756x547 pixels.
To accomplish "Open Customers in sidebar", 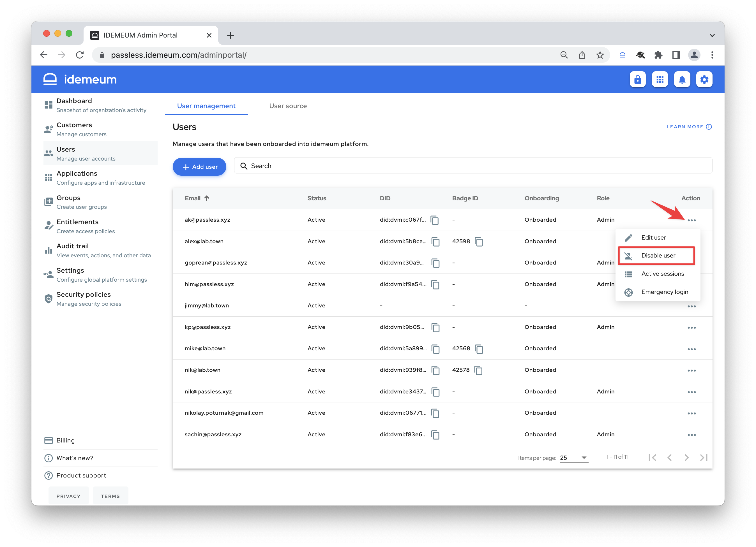I will point(100,129).
